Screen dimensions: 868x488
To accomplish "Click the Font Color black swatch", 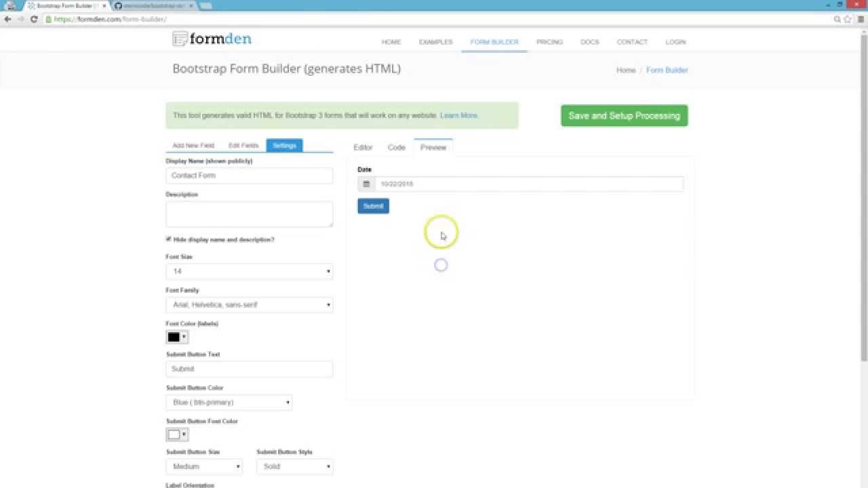I will pos(174,337).
